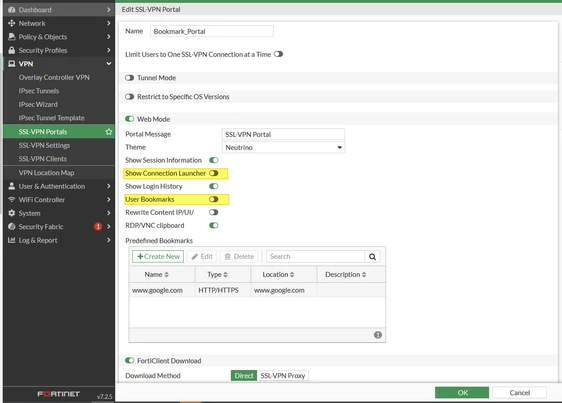This screenshot has height=403, width=562.
Task: Click the WiFi Controller signal icon
Action: tap(11, 199)
